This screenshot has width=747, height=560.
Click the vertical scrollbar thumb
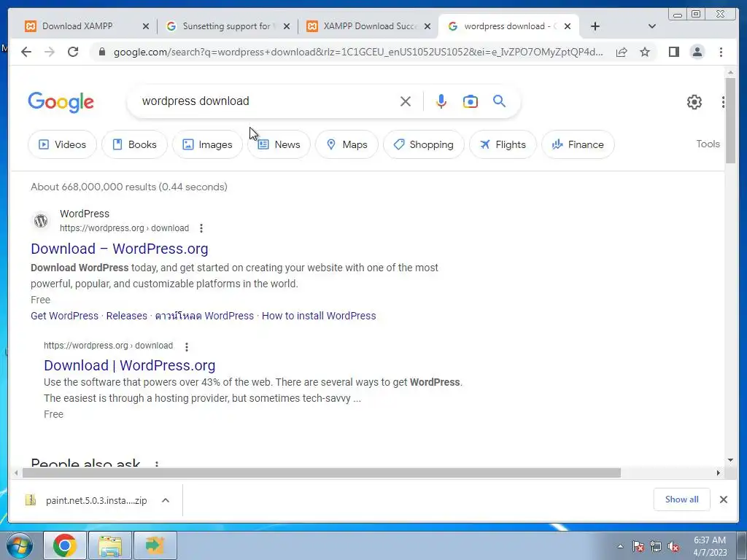click(x=730, y=120)
